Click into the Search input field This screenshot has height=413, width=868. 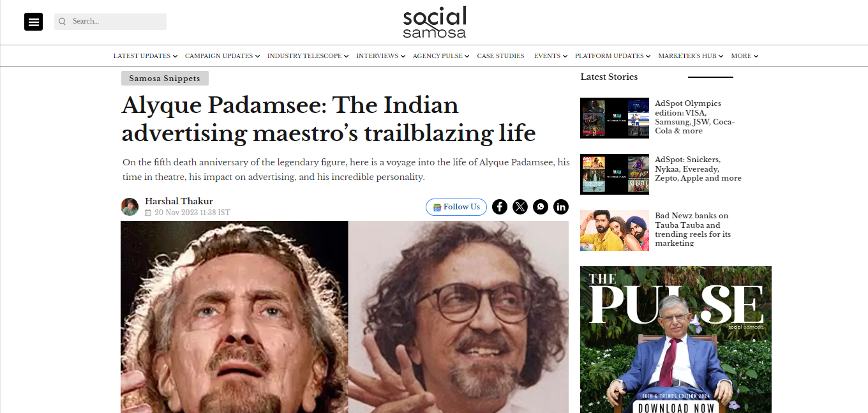point(110,22)
